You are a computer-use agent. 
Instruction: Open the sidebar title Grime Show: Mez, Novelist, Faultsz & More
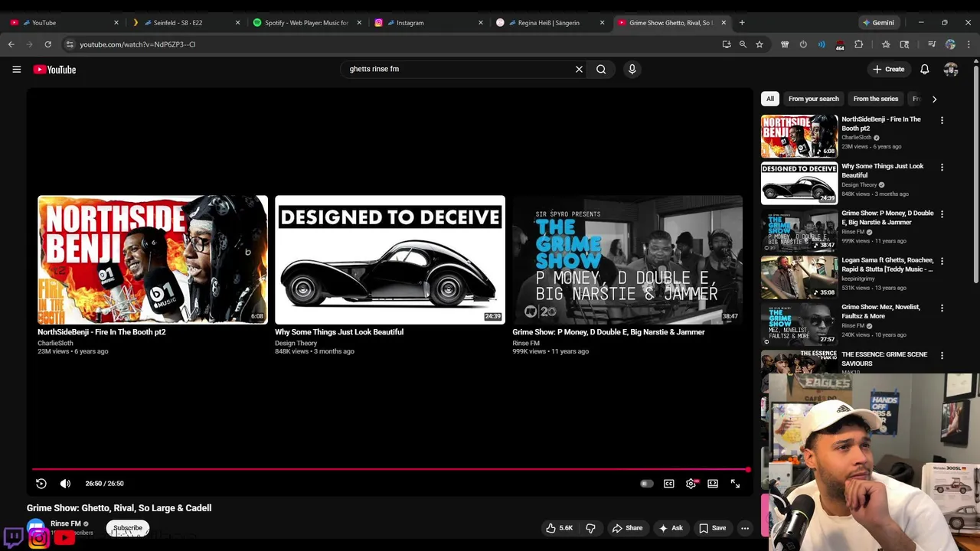click(x=880, y=311)
